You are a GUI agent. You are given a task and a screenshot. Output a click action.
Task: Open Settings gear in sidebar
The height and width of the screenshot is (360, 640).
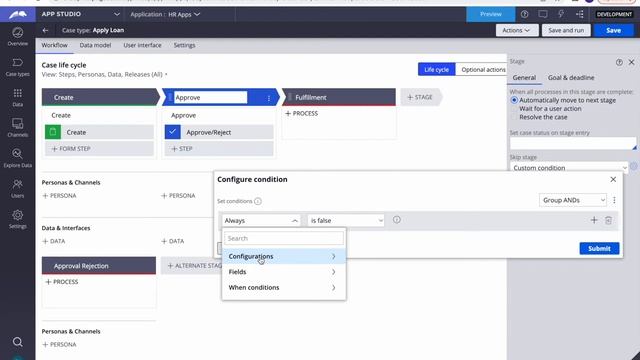(18, 219)
